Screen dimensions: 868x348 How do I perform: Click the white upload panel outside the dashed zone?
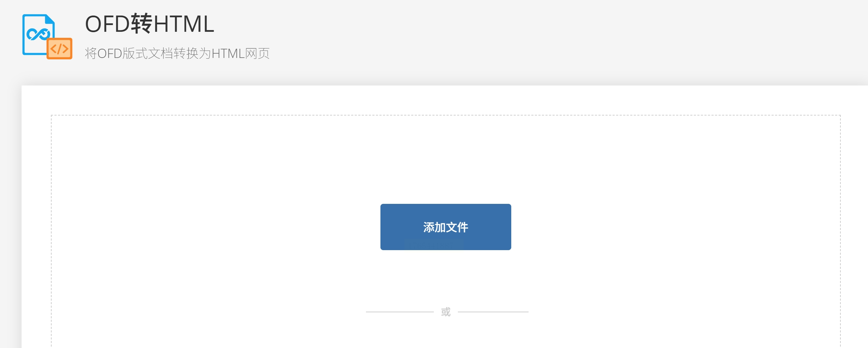pos(36,212)
